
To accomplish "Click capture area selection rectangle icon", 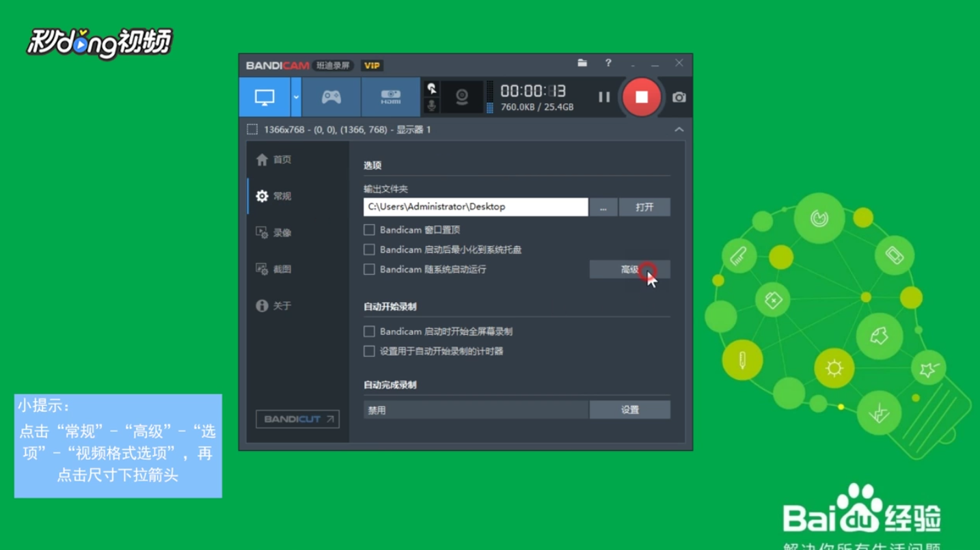I will (252, 129).
